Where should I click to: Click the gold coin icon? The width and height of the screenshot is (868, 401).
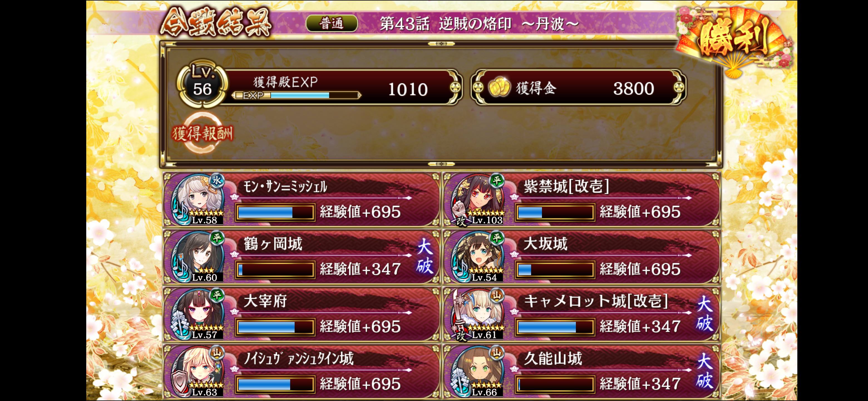pos(499,87)
